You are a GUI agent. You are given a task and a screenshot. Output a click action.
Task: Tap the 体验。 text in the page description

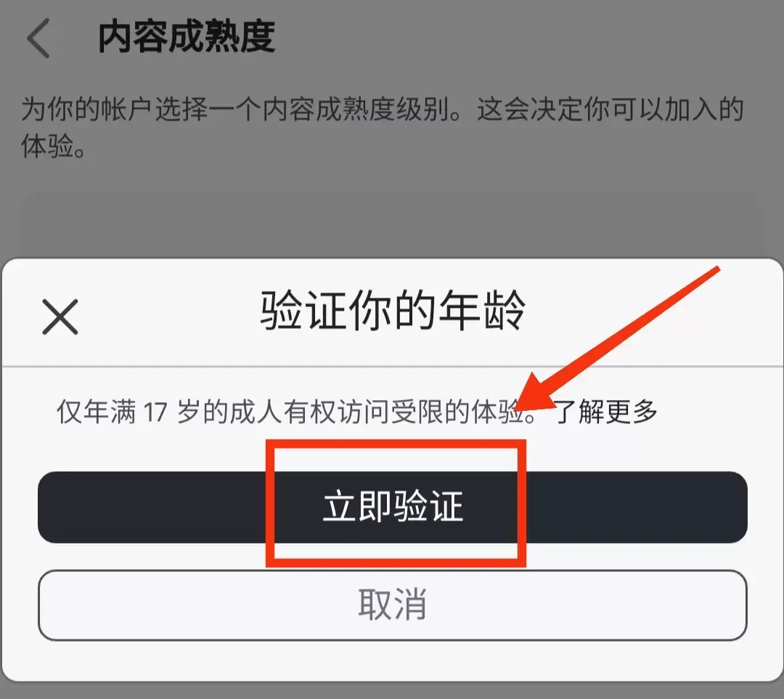click(x=53, y=146)
